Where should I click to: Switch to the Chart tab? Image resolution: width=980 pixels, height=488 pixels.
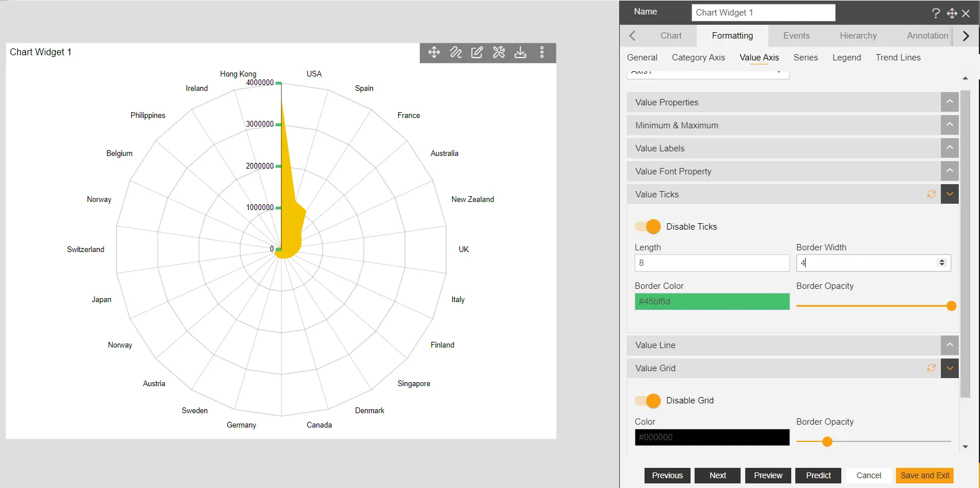pyautogui.click(x=671, y=36)
